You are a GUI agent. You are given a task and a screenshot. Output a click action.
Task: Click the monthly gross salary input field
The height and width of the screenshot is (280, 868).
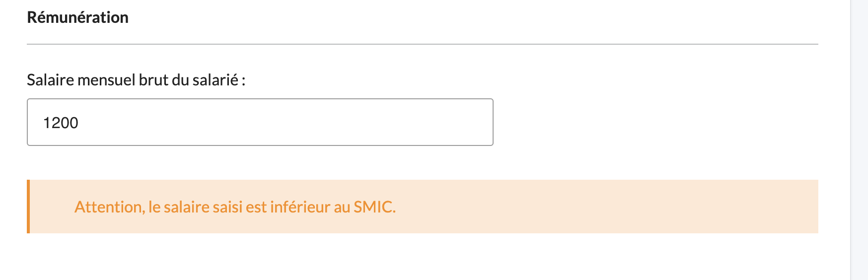pos(260,122)
